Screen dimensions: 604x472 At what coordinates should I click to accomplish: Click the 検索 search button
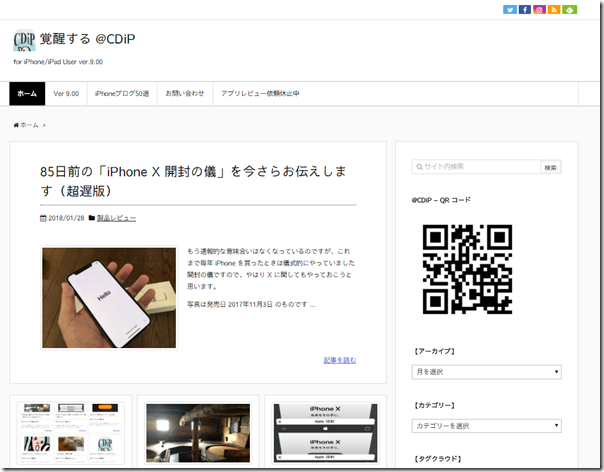pyautogui.click(x=550, y=168)
